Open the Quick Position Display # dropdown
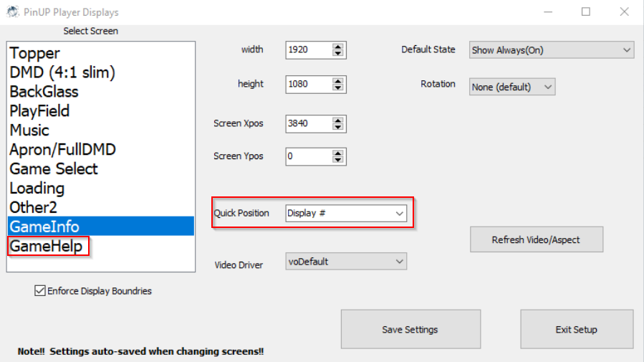The height and width of the screenshot is (362, 644). tap(399, 214)
